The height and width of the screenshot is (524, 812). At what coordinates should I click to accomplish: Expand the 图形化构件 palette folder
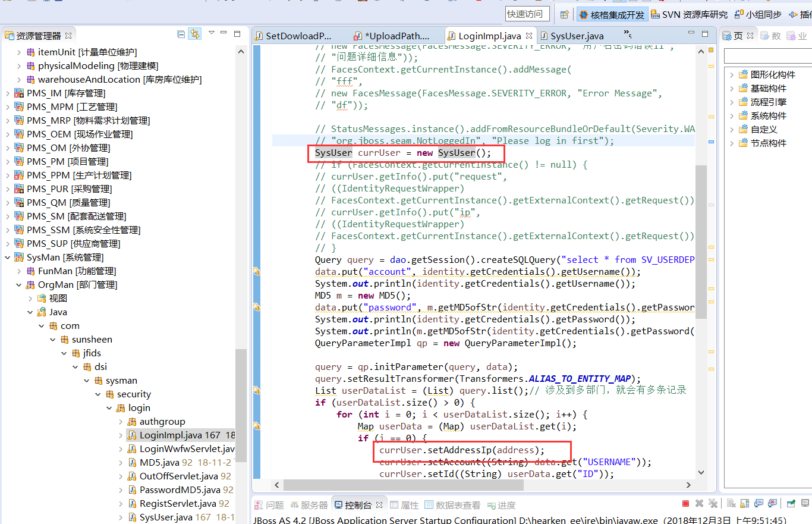731,75
